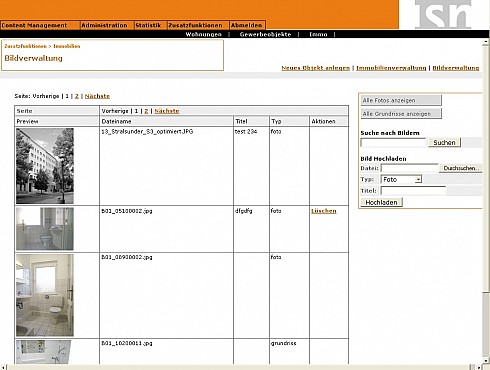Switch to the Gewerbeobjekte section
490x370 pixels.
265,34
